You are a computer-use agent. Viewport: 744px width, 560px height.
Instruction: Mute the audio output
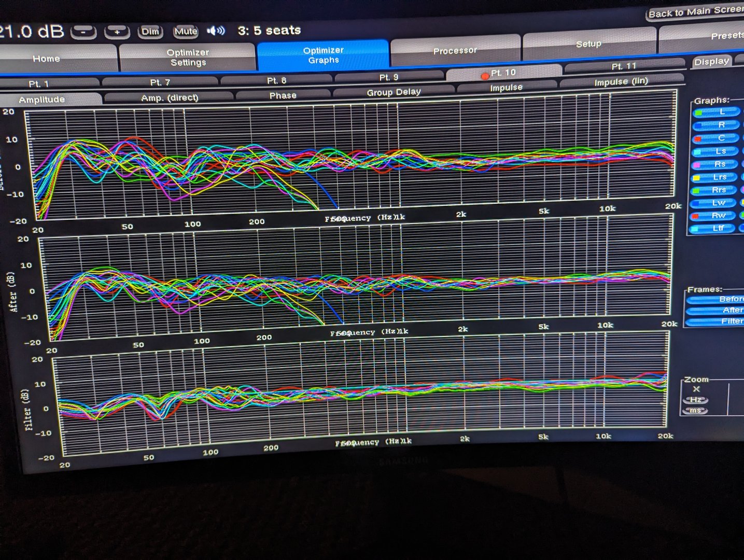[186, 32]
